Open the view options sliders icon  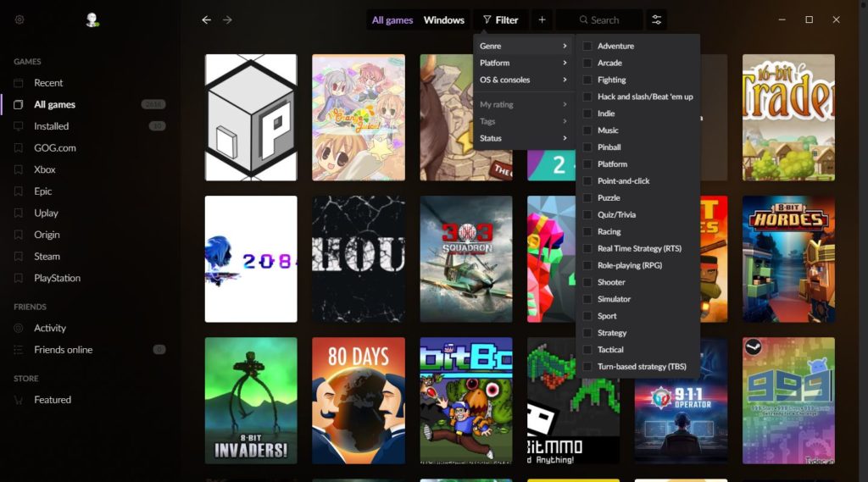click(x=656, y=19)
